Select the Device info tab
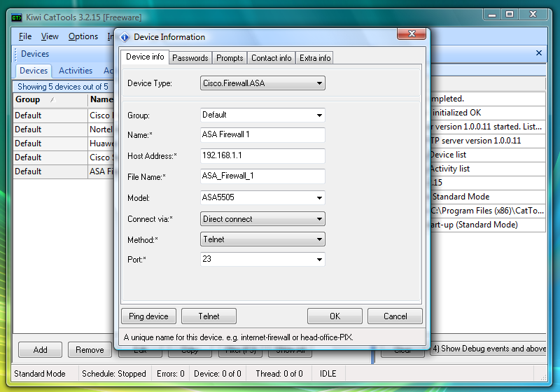The image size is (560, 392). pos(145,57)
